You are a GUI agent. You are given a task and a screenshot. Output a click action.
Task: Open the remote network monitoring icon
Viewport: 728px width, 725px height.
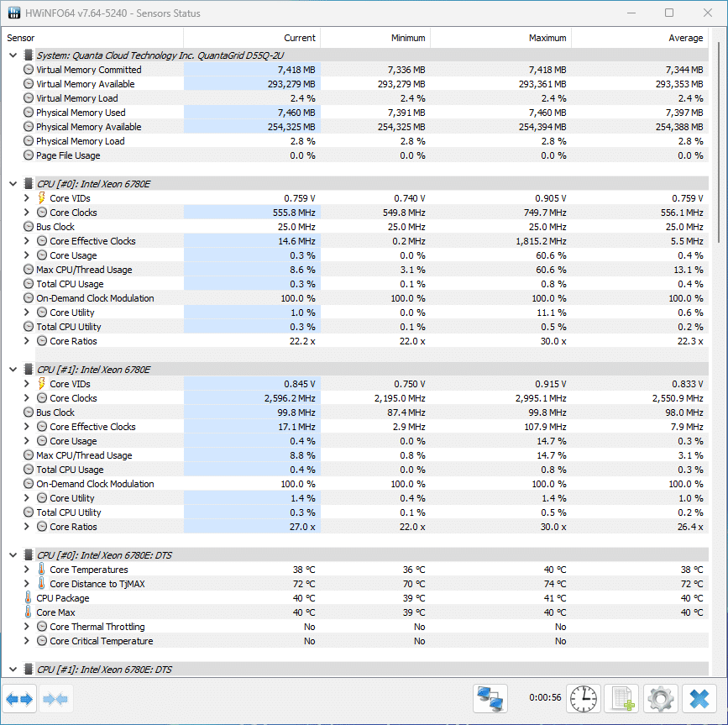click(x=490, y=698)
